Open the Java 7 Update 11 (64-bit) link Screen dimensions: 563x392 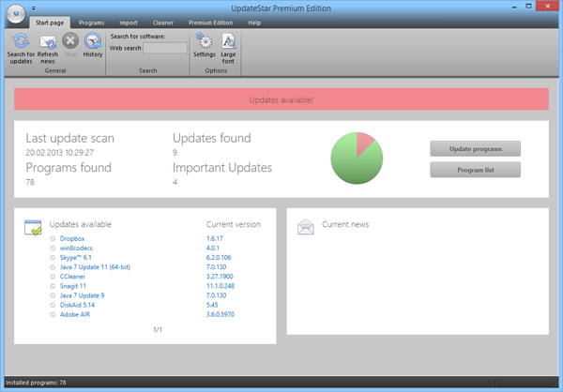click(x=95, y=267)
